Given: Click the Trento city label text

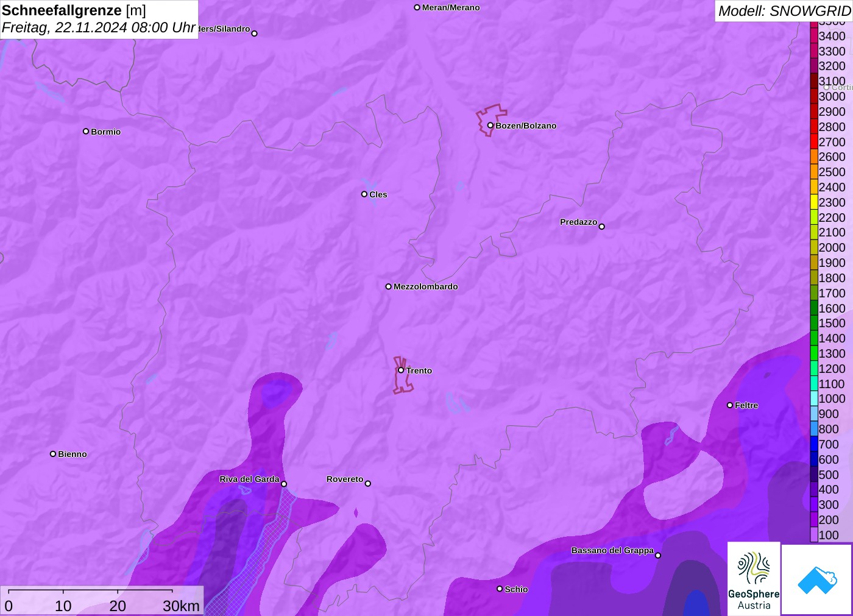Looking at the screenshot, I should coord(419,370).
